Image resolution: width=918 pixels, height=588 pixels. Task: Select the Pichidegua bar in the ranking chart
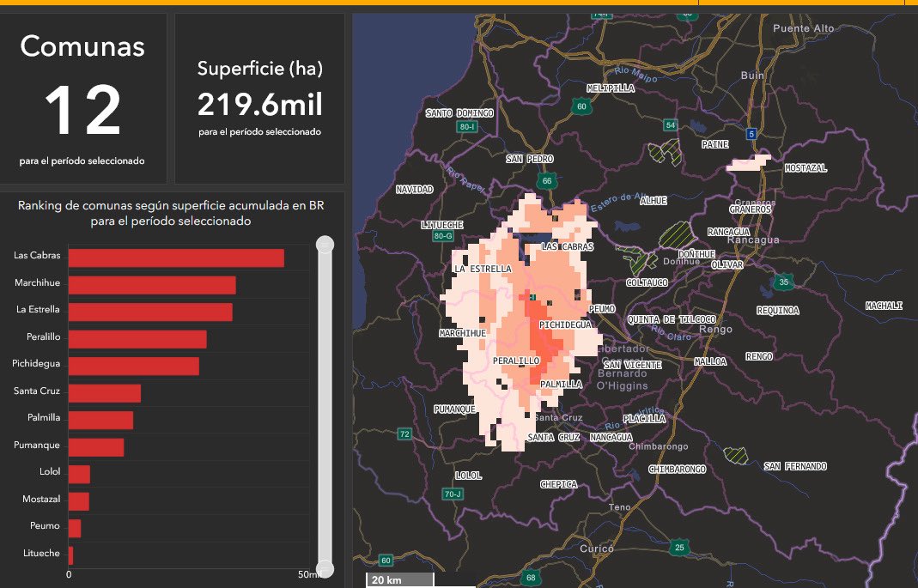133,366
